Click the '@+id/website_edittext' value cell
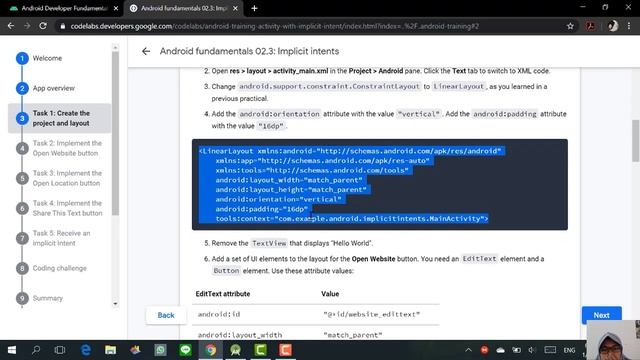 [371, 314]
